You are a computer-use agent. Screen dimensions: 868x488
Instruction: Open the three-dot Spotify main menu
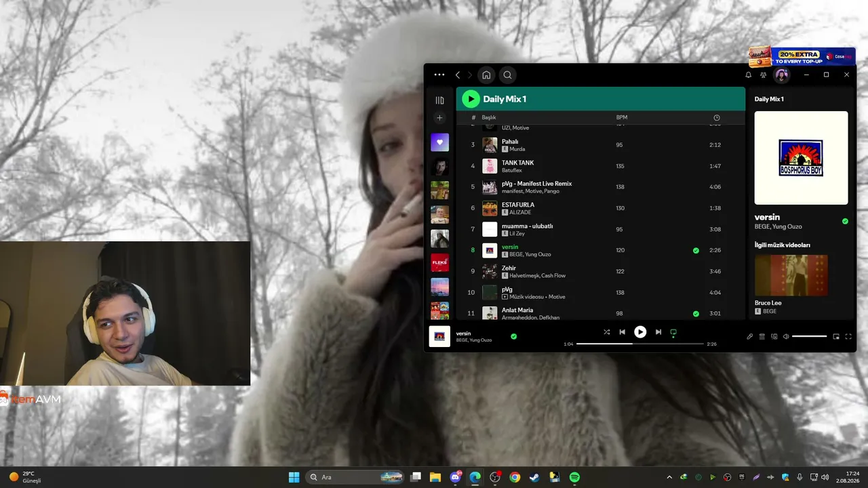[x=439, y=75]
